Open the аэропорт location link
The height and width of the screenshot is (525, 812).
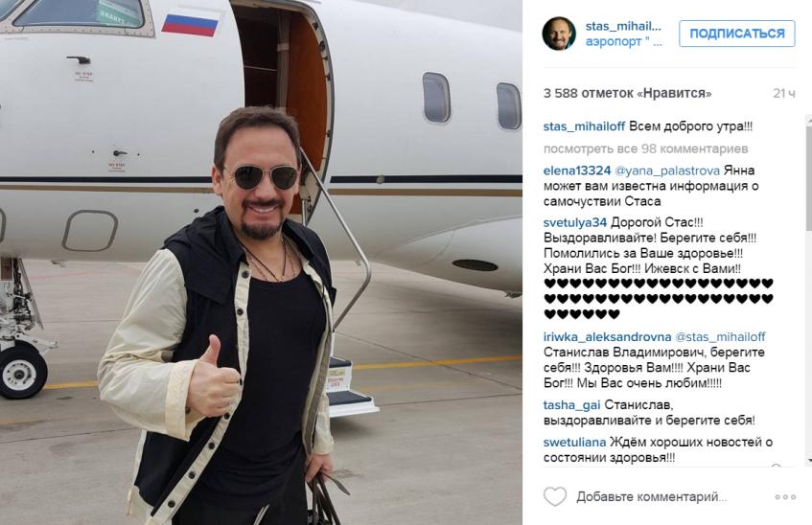pos(623,42)
